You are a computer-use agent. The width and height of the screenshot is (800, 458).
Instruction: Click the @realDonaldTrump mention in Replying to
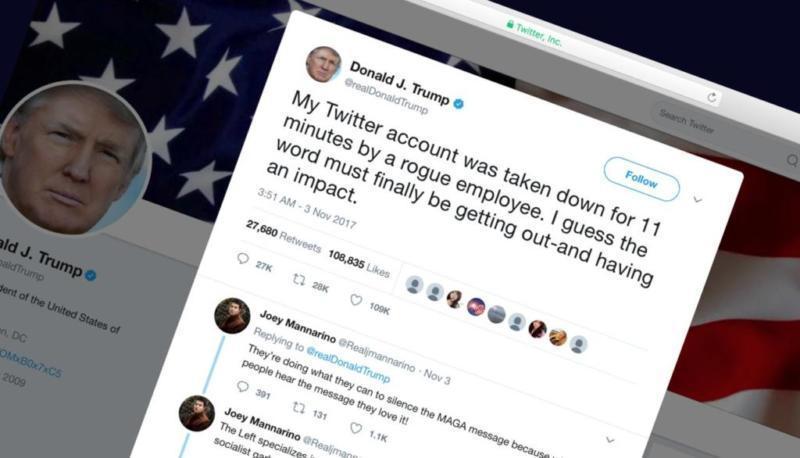tap(348, 364)
